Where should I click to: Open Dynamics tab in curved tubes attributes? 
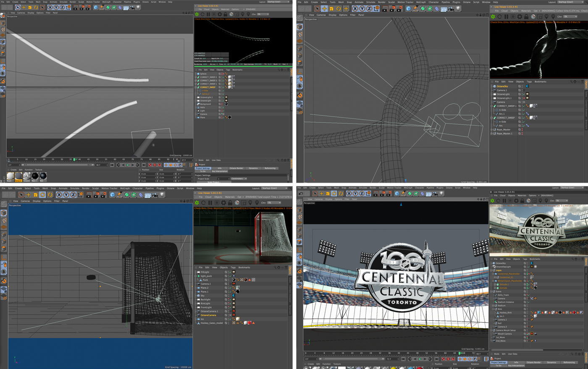253,168
